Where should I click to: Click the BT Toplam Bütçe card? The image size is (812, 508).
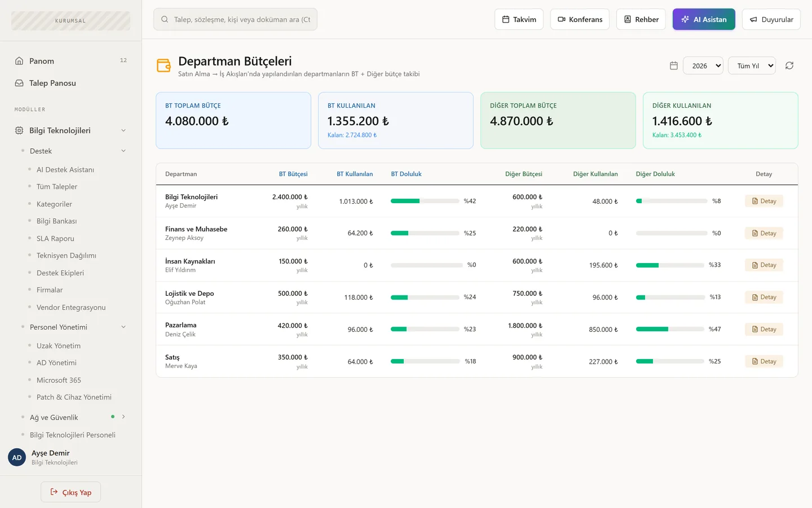pos(233,120)
